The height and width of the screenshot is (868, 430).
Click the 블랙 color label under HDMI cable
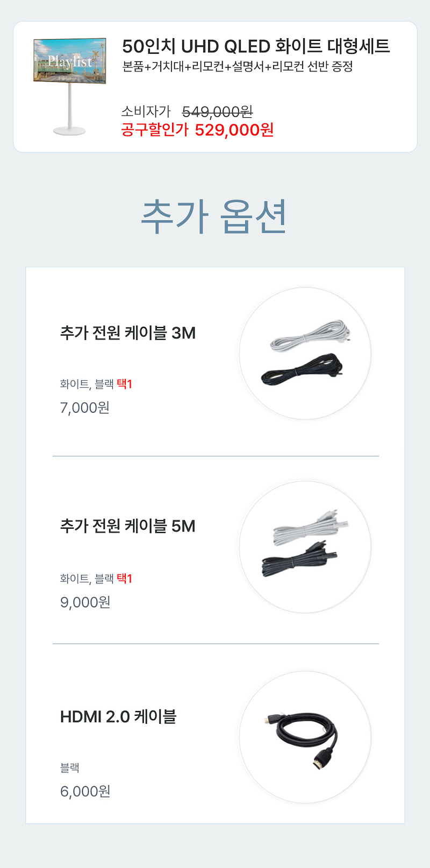coord(70,768)
